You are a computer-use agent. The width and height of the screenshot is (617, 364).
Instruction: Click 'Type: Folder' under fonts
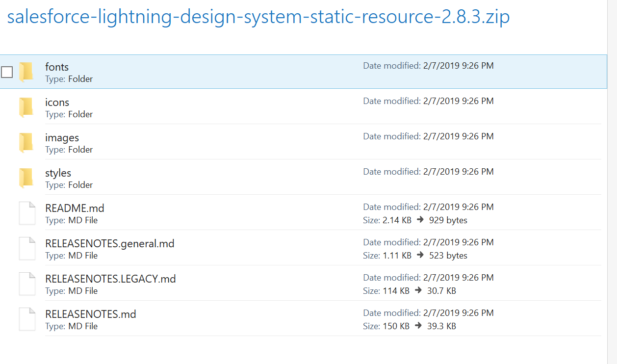click(x=69, y=79)
